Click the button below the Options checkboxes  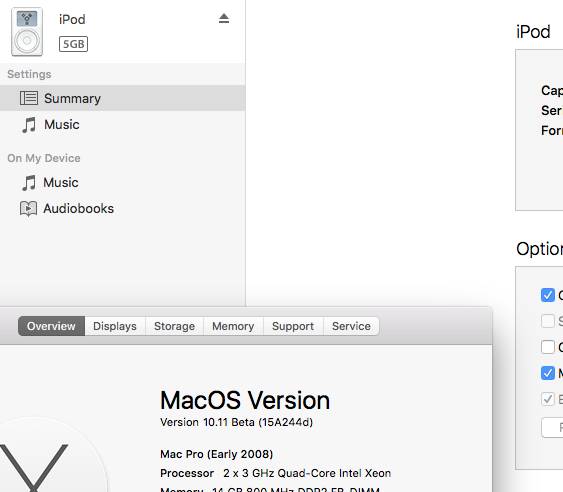[552, 427]
